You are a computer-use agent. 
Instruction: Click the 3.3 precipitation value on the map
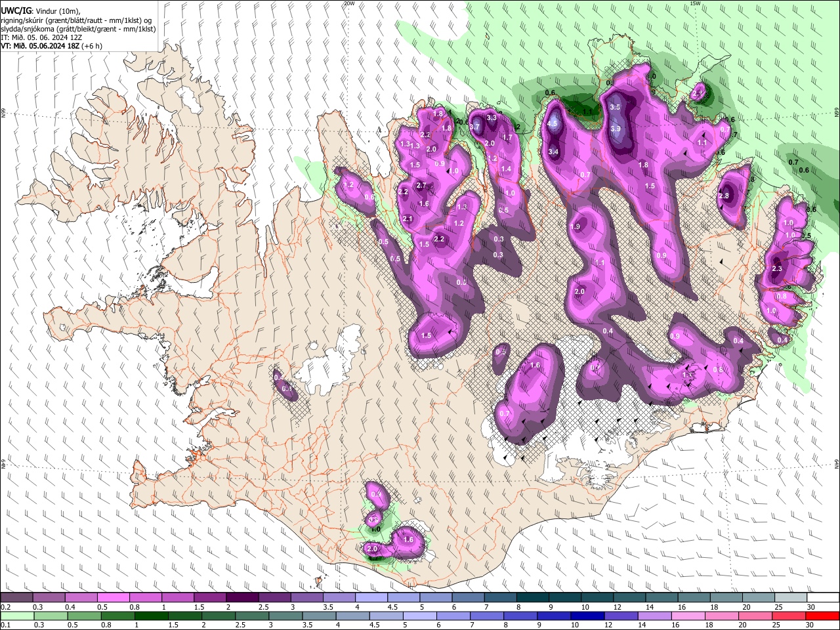pyautogui.click(x=491, y=118)
